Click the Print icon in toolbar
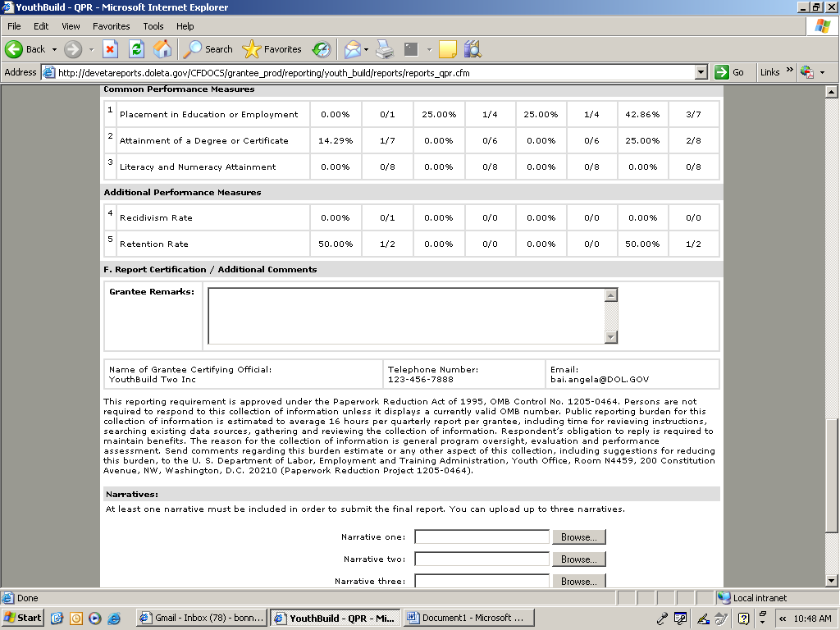This screenshot has width=840, height=630. click(x=385, y=49)
